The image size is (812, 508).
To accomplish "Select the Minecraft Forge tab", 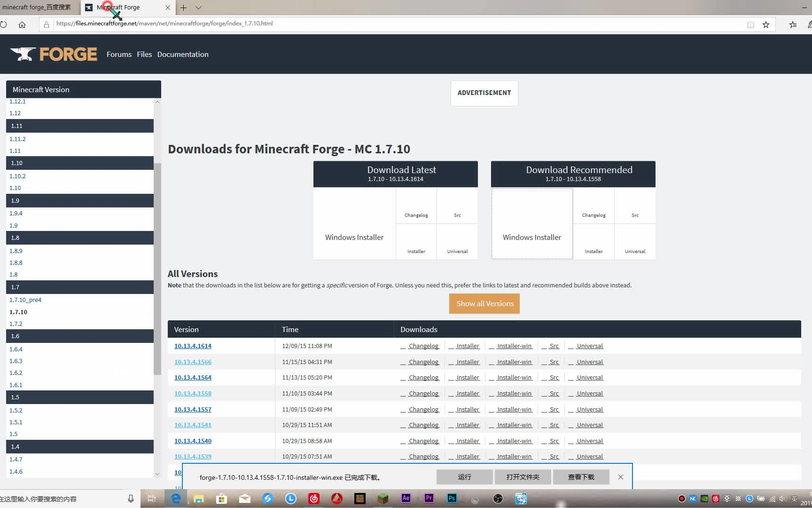I will point(128,8).
